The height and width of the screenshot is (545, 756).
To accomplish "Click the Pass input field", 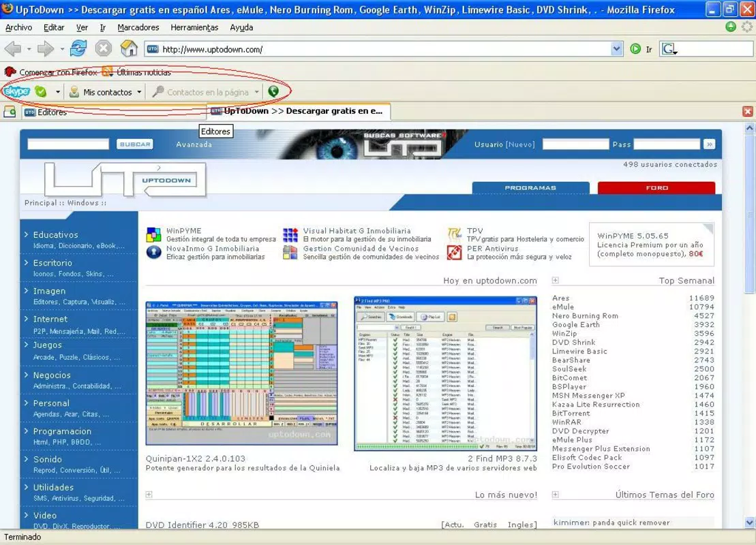I will point(667,144).
